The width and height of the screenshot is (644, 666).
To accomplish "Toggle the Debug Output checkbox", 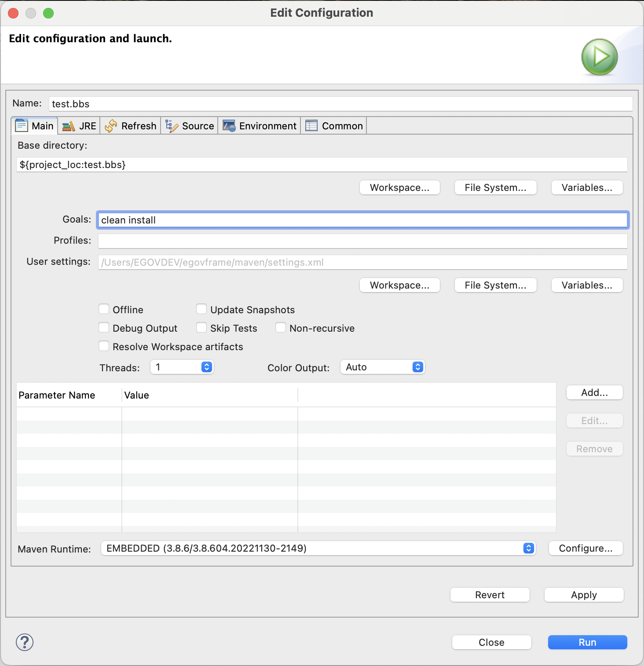I will [104, 328].
